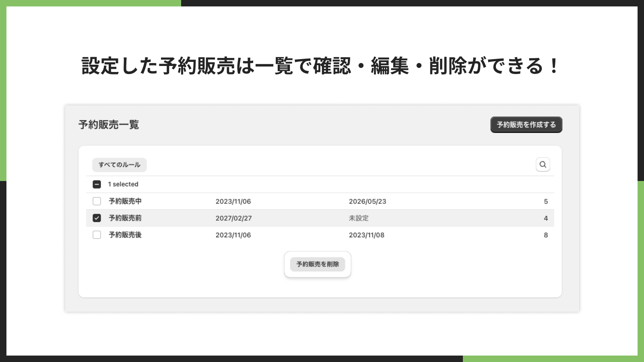Click product count 8 in last row

click(546, 235)
